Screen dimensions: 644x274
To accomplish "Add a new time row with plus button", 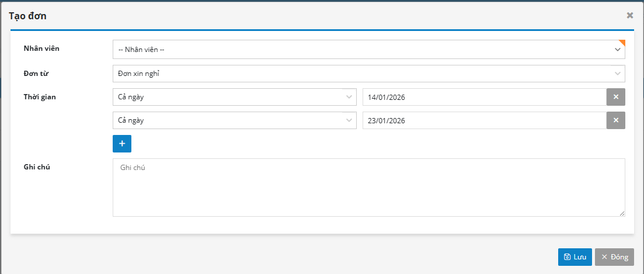I will click(122, 144).
